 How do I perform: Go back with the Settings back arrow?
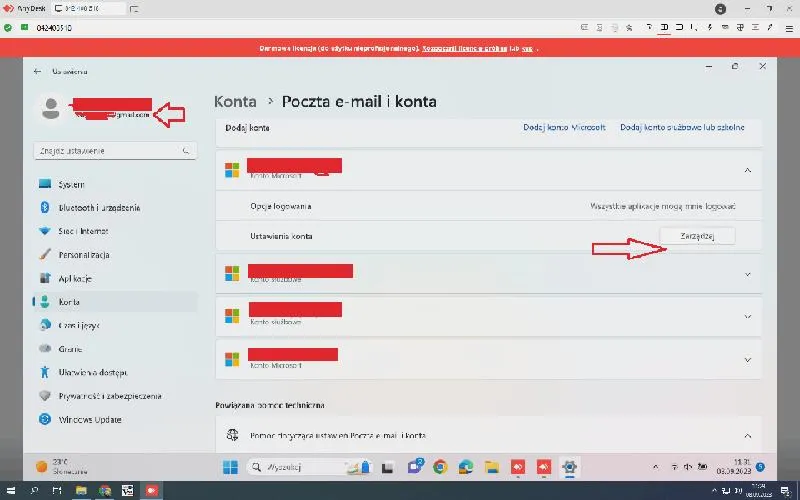tap(37, 71)
